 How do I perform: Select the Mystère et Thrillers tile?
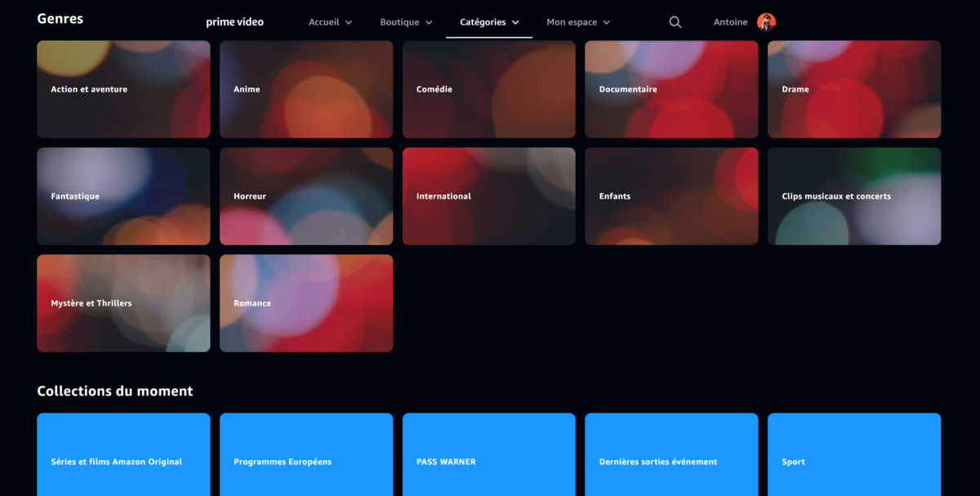tap(123, 303)
